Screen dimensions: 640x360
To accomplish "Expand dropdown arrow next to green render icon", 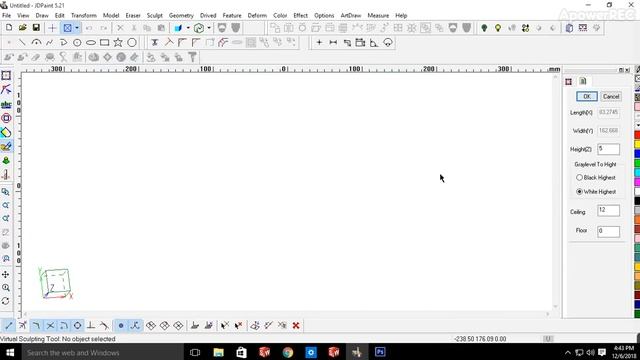I will point(209,28).
